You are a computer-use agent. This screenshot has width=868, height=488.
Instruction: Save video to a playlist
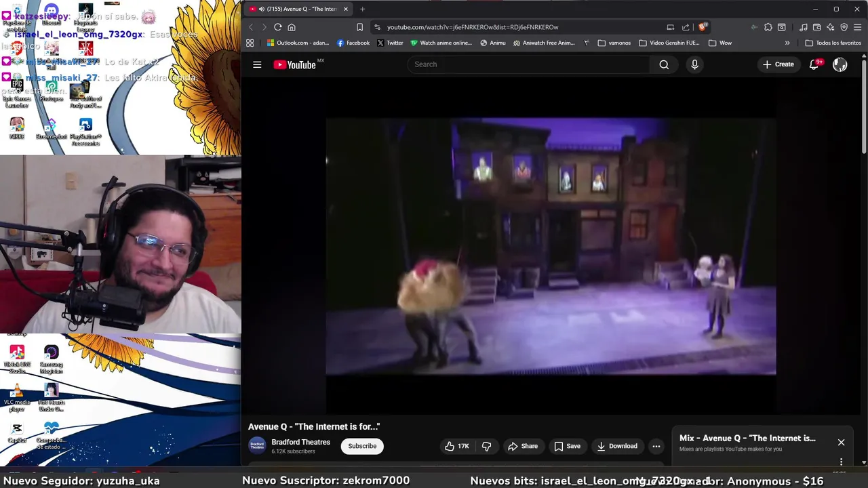point(567,446)
